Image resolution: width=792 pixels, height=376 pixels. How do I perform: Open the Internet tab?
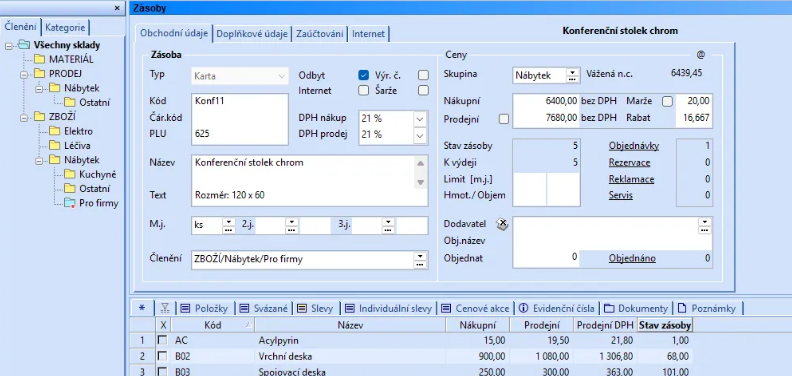pyautogui.click(x=369, y=34)
